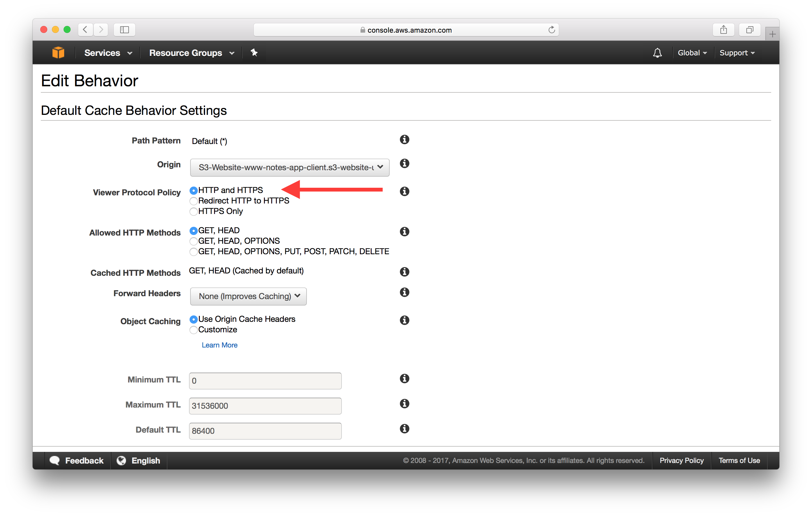Select GET HEAD OPTIONS HTTP method
Image resolution: width=812 pixels, height=516 pixels.
tap(193, 241)
